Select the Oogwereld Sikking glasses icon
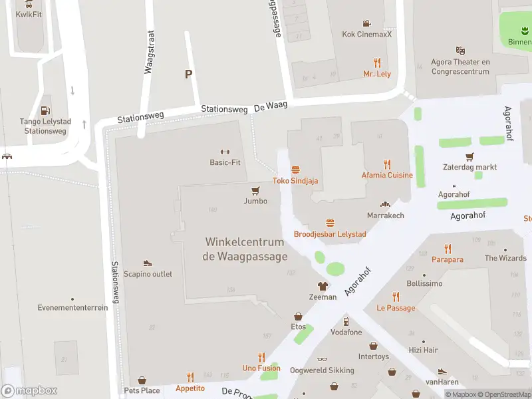 pyautogui.click(x=322, y=359)
